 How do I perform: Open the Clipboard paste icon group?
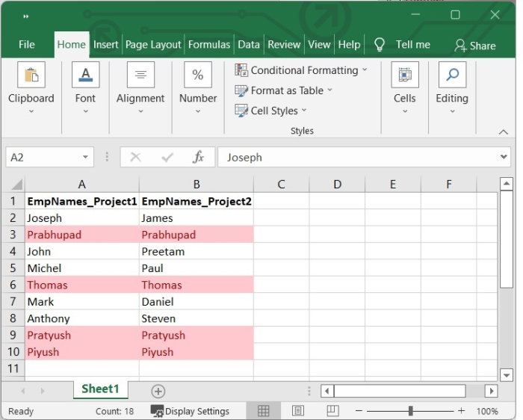click(x=31, y=75)
